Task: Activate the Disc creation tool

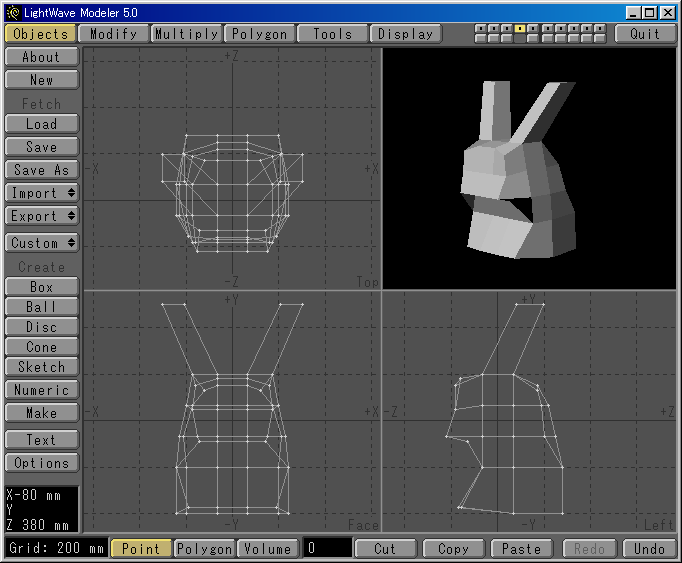Action: [x=41, y=327]
